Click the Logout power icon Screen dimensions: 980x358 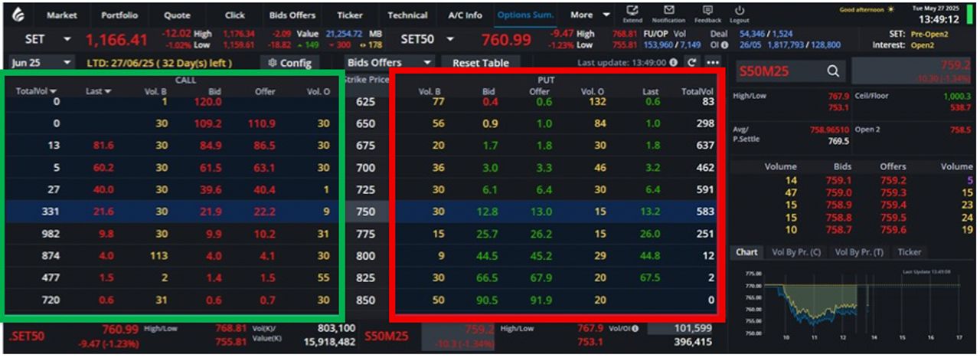coord(739,11)
